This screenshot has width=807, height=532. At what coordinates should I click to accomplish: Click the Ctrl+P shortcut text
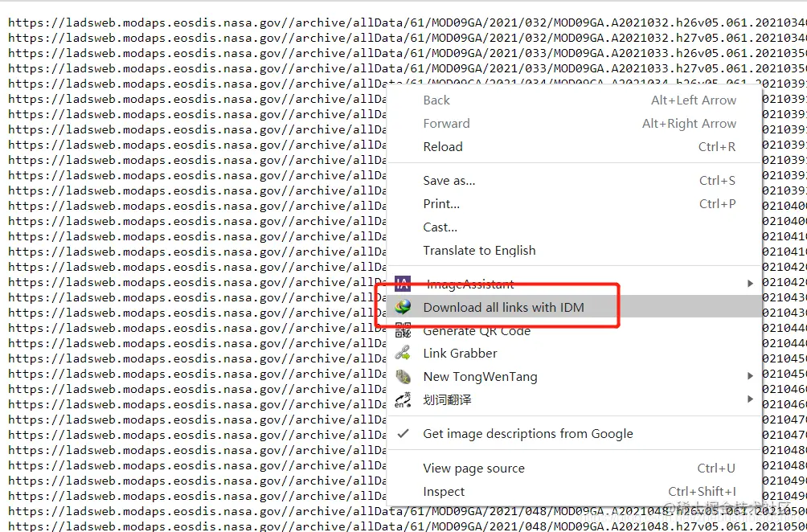718,204
